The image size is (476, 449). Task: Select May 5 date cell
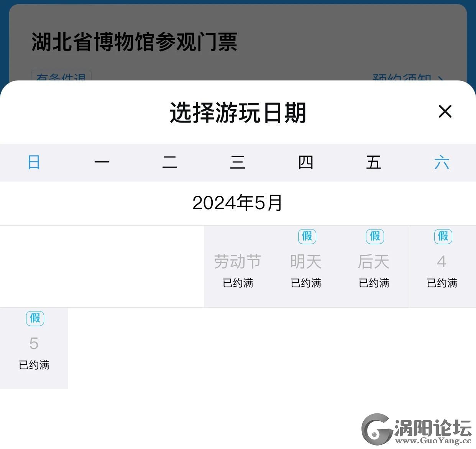click(x=34, y=348)
